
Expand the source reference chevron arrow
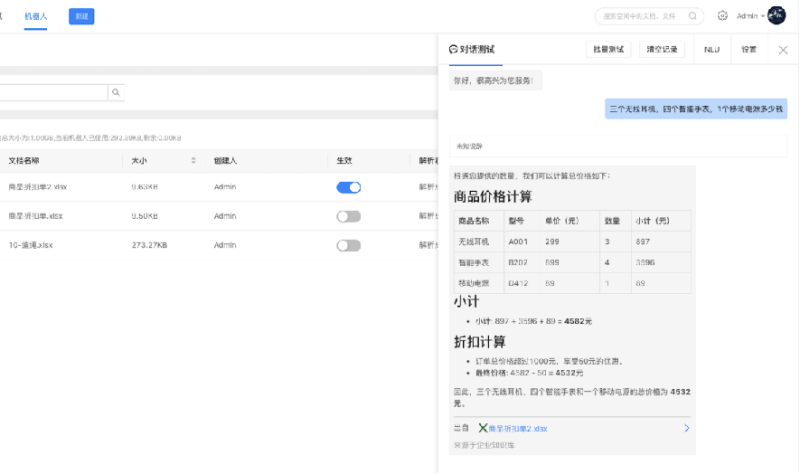tap(687, 428)
